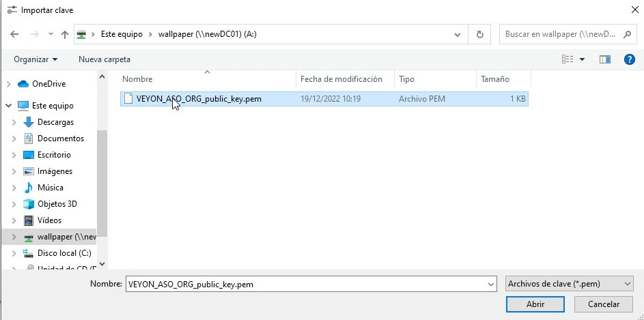Toggle the preview pane icon
This screenshot has height=320, width=644.
pos(604,59)
